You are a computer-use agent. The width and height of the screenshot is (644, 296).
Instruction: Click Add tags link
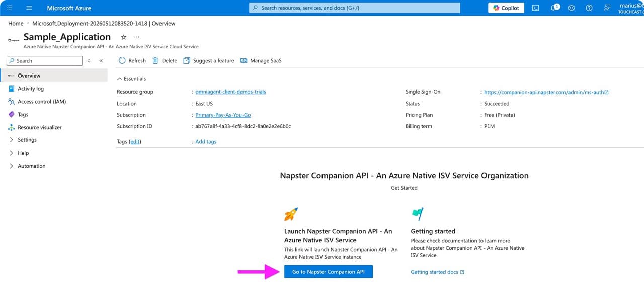(x=206, y=142)
